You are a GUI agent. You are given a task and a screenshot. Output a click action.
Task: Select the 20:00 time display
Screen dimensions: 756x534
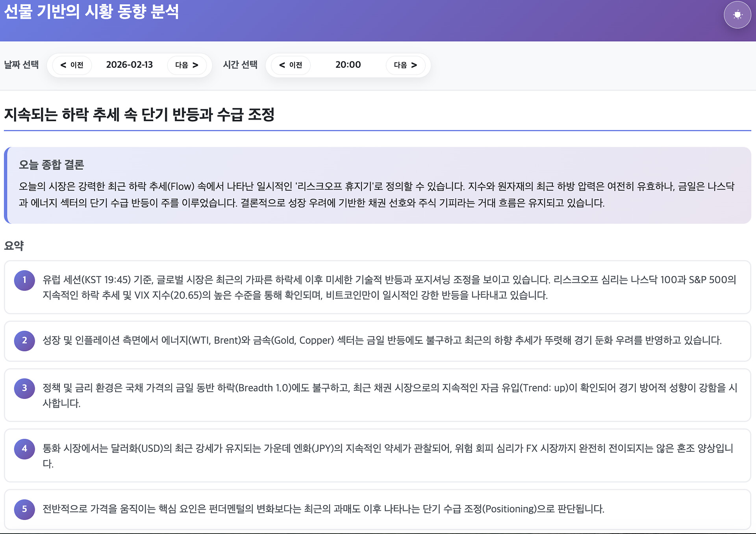pyautogui.click(x=348, y=65)
